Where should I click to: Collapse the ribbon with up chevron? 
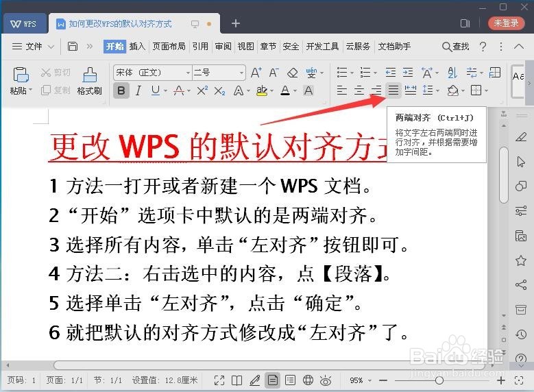519,47
